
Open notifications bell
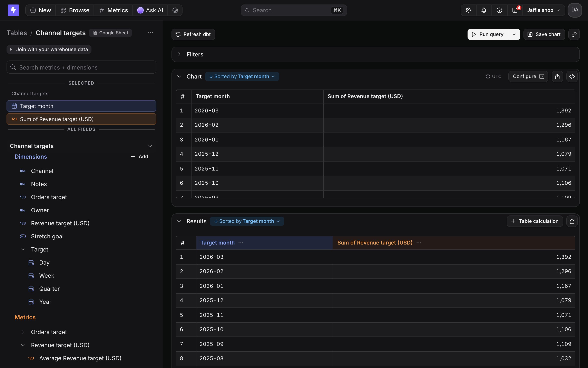click(x=484, y=10)
